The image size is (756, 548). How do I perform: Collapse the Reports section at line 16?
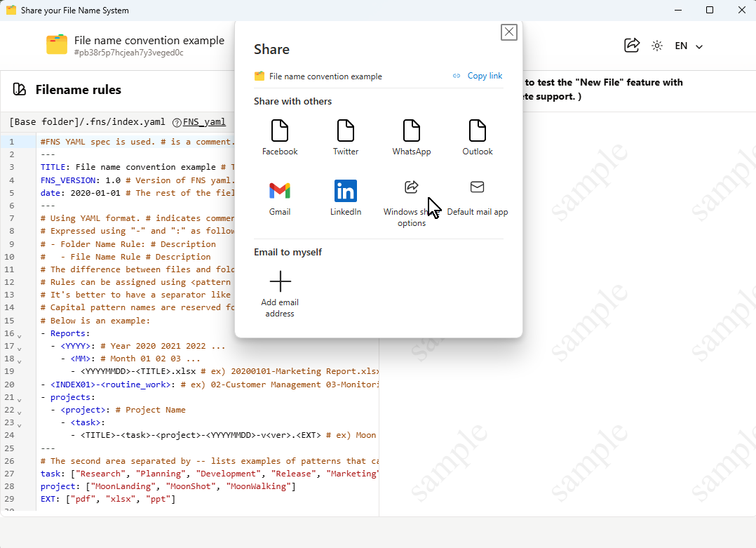point(19,336)
